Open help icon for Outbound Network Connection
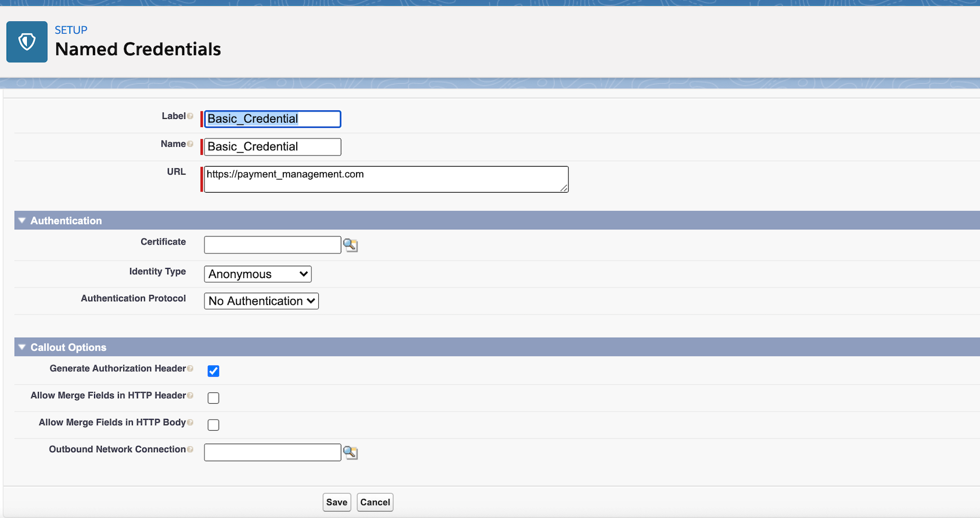This screenshot has height=518, width=980. point(190,449)
